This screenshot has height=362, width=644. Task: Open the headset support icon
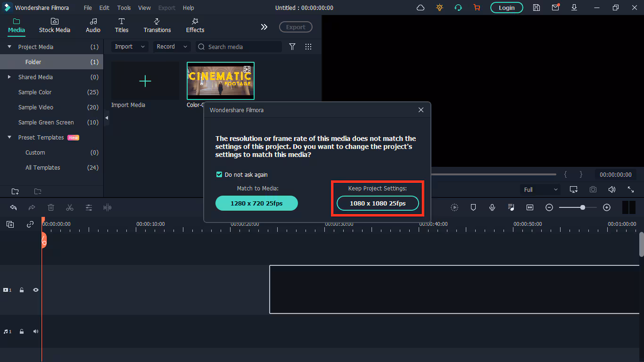tap(458, 8)
